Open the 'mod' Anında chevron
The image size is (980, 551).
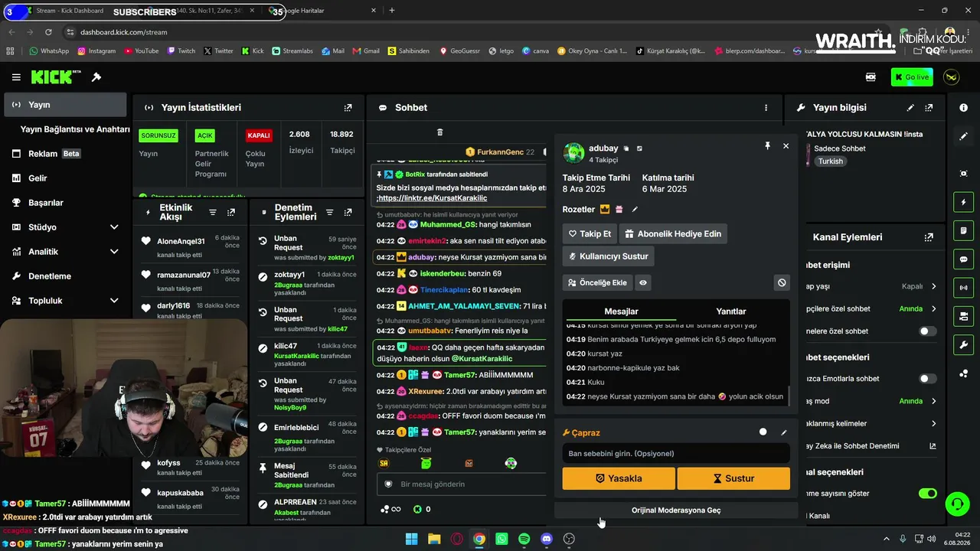pyautogui.click(x=934, y=401)
